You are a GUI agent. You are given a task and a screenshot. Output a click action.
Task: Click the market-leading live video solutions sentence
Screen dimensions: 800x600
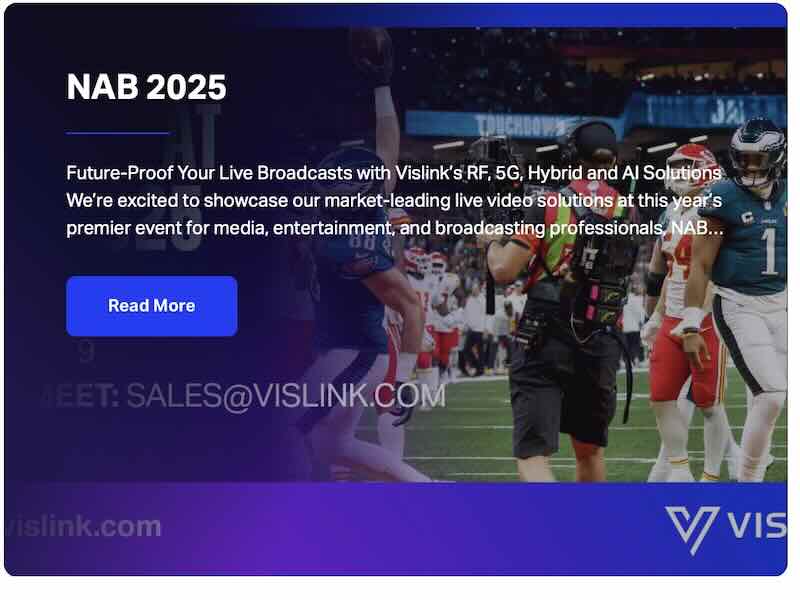click(x=394, y=201)
